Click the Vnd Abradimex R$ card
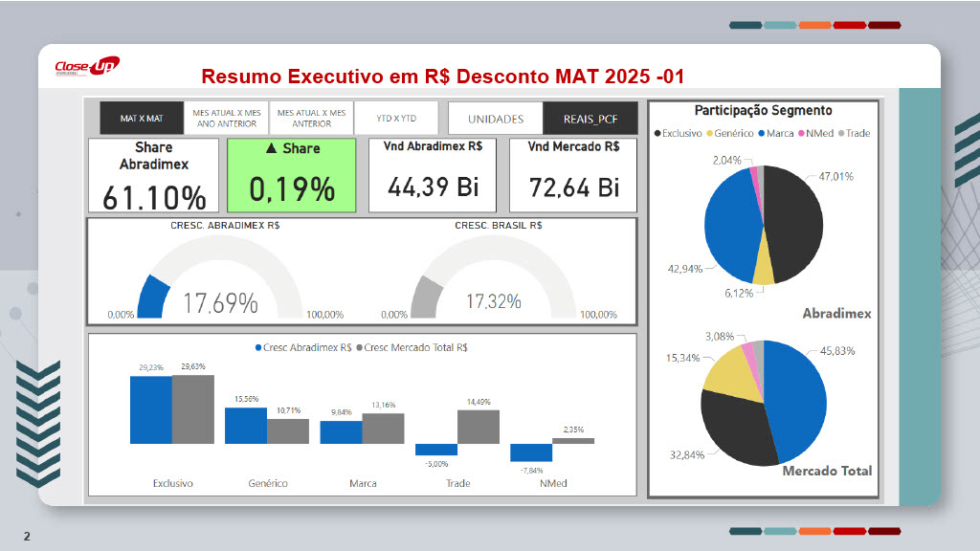980x551 pixels. pyautogui.click(x=433, y=175)
